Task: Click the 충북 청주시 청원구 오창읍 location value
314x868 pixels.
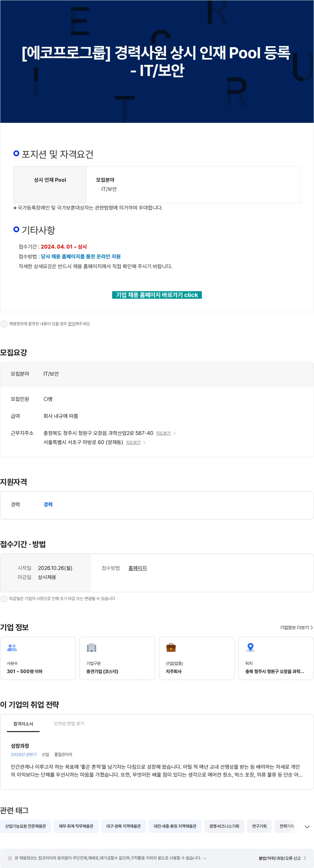Action: pos(275,671)
